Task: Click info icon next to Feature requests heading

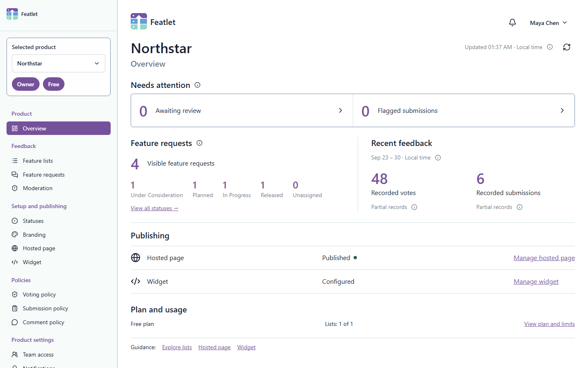Action: (200, 143)
